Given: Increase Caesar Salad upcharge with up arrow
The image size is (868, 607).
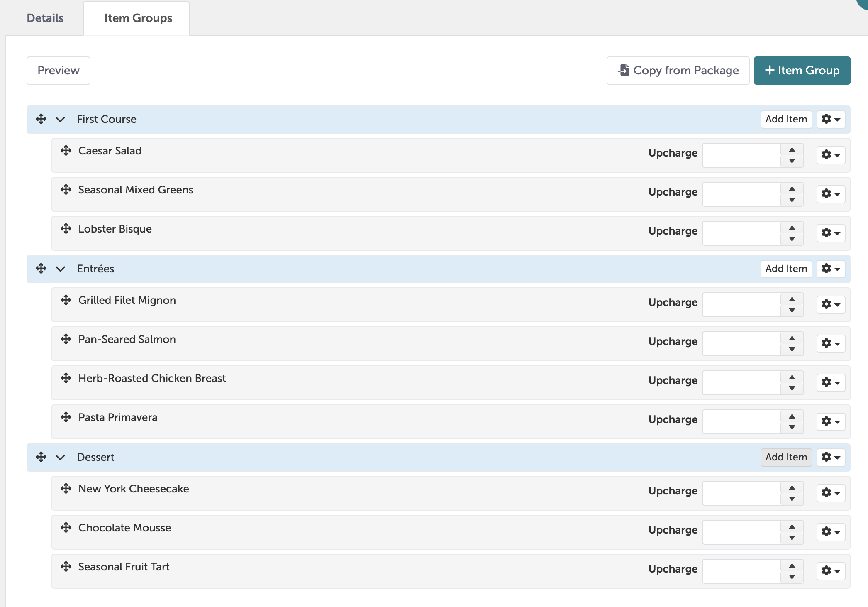Looking at the screenshot, I should (792, 149).
